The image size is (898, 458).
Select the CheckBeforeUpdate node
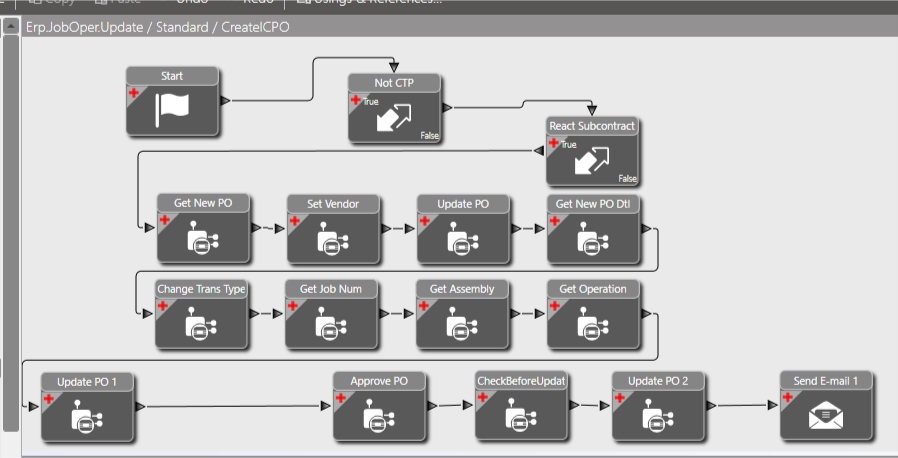521,406
